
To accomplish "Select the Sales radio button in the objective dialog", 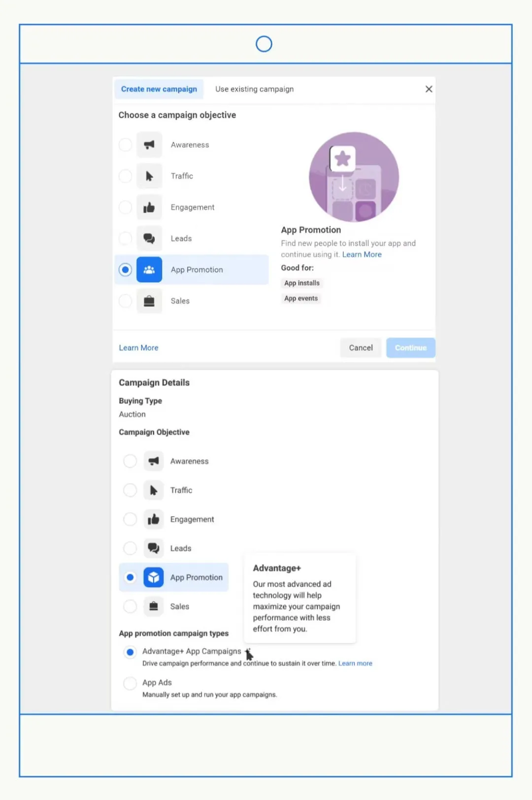I will pyautogui.click(x=126, y=301).
